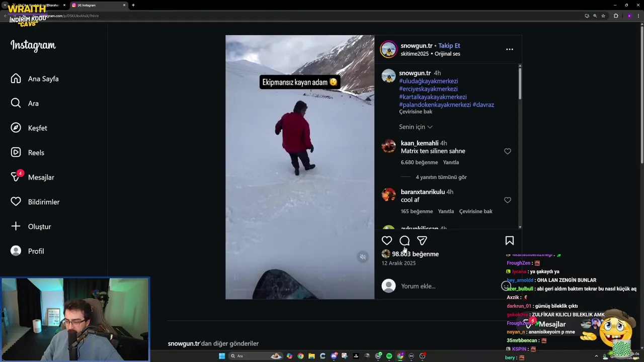Open Mesajlar in the left sidebar
Screen dimensions: 644x362
tap(32, 177)
